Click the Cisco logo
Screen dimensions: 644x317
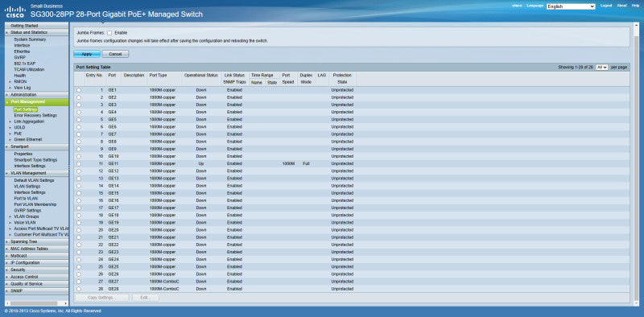[x=14, y=12]
